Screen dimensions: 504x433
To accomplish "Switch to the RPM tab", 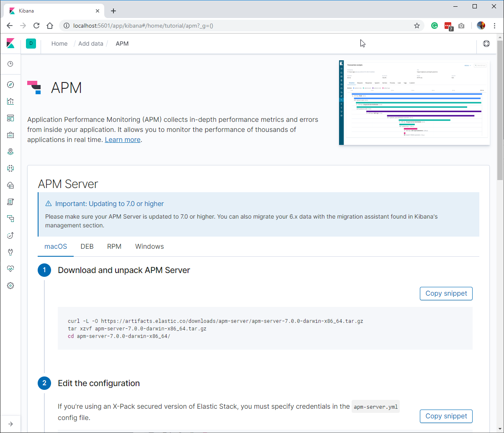I will [x=114, y=246].
